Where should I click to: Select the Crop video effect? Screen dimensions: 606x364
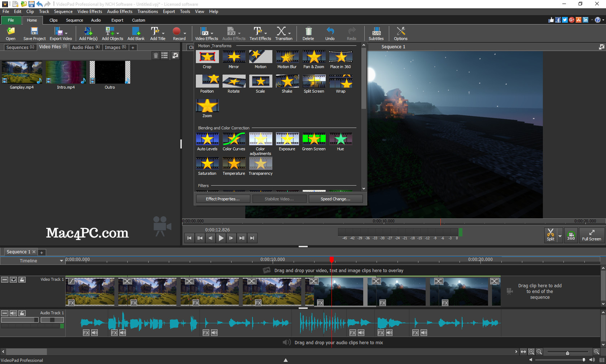207,59
